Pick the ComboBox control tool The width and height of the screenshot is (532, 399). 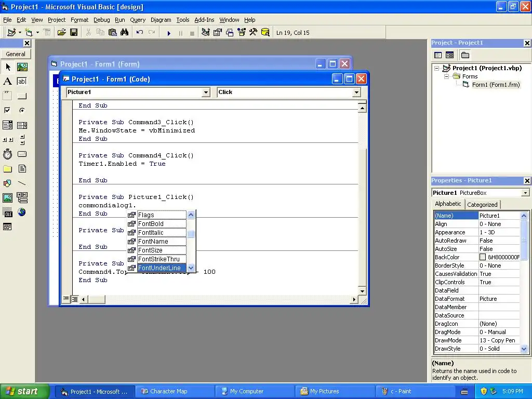click(x=8, y=125)
